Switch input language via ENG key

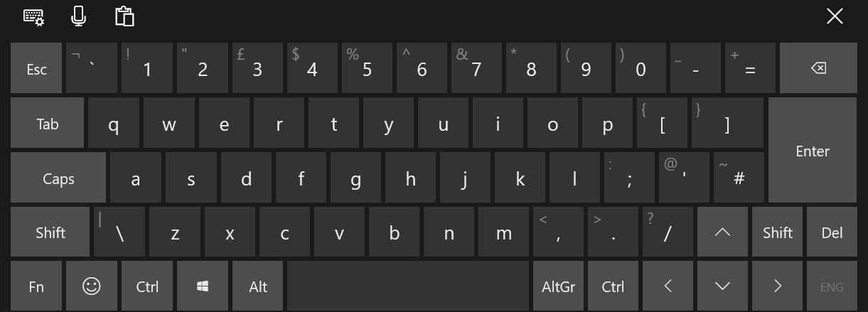pos(832,286)
